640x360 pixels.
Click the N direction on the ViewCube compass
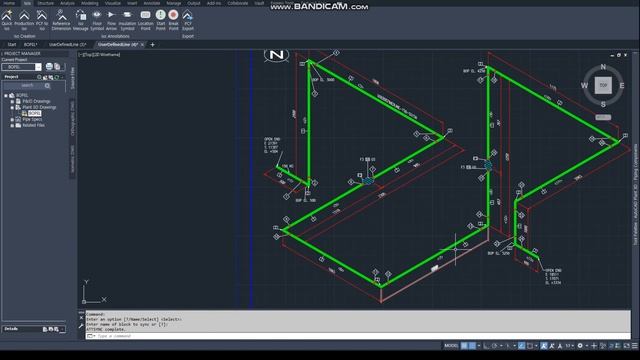(x=603, y=67)
